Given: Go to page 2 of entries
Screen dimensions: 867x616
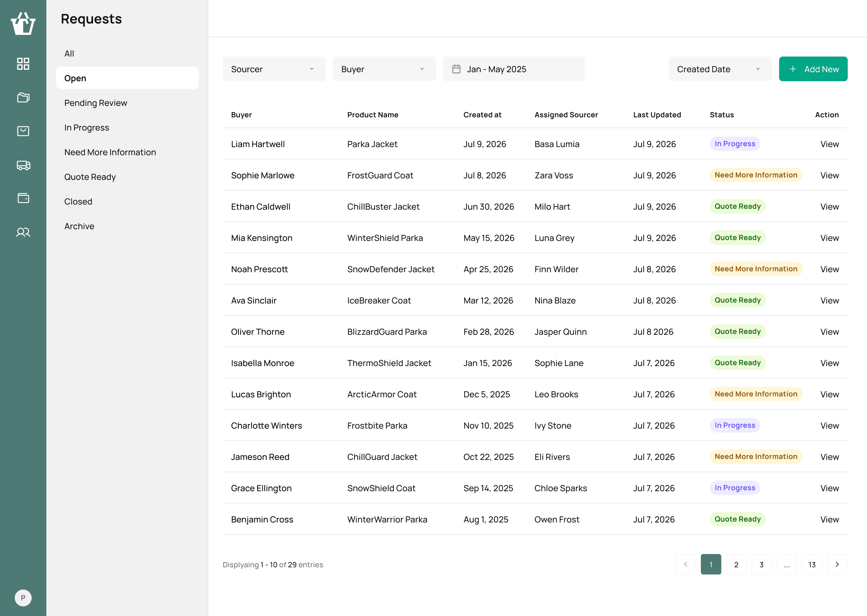Looking at the screenshot, I should click(x=736, y=564).
